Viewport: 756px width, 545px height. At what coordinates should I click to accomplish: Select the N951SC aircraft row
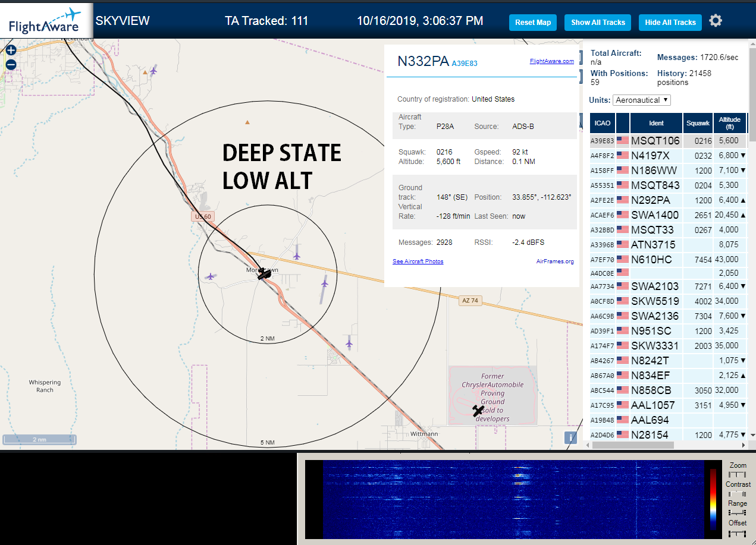(668, 331)
